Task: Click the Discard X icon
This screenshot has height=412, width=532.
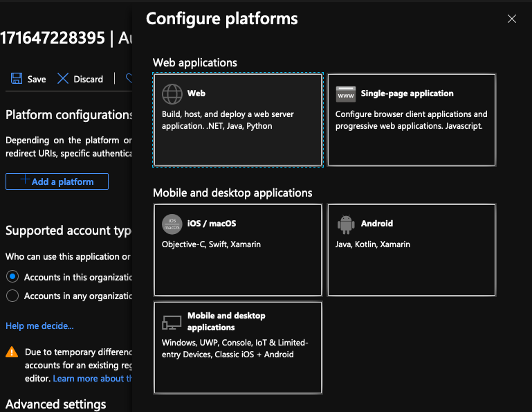Action: point(63,78)
